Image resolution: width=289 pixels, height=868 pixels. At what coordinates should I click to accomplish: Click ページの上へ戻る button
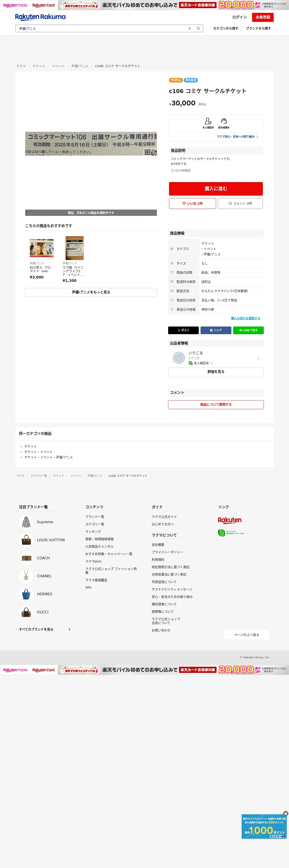(x=247, y=635)
